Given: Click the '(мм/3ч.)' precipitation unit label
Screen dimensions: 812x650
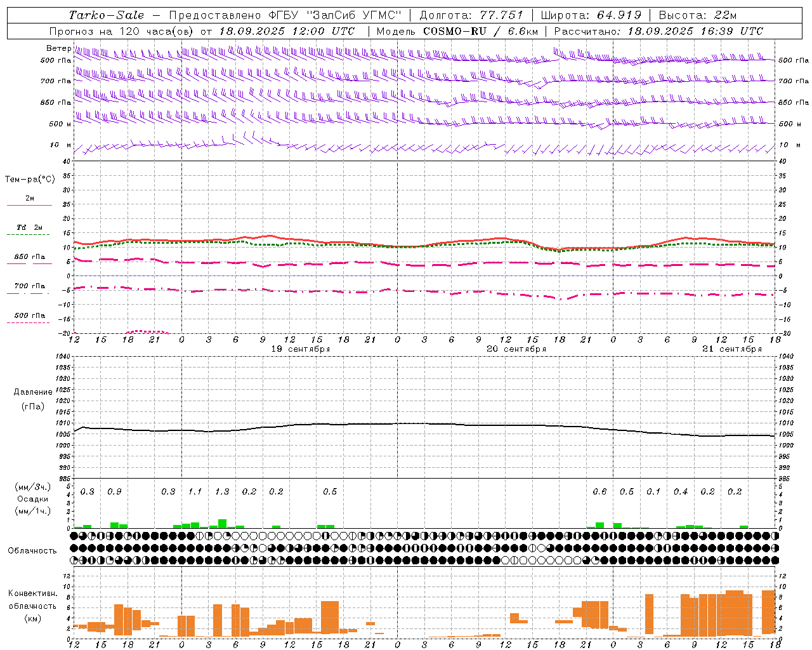Looking at the screenshot, I should (32, 487).
